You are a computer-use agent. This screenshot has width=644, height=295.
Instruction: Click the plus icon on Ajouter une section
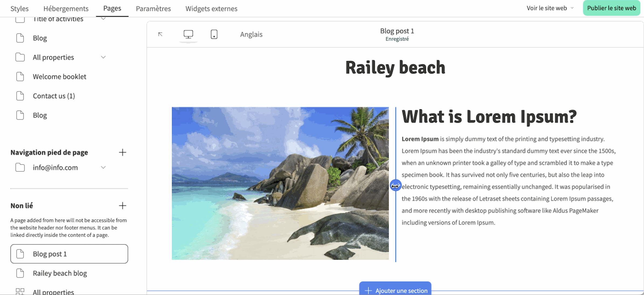click(x=368, y=290)
